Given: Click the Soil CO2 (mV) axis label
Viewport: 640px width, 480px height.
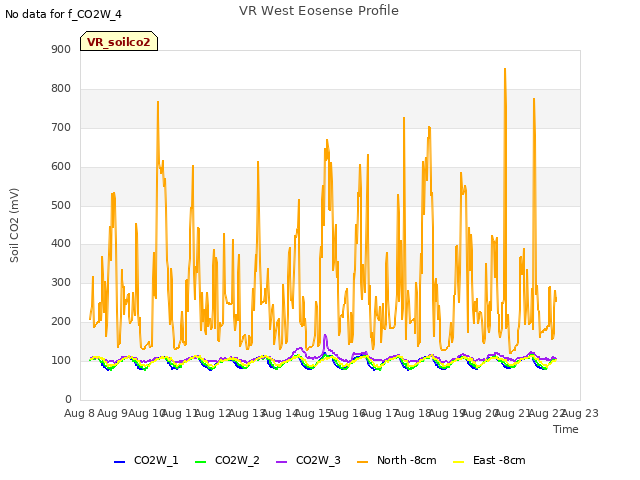Looking at the screenshot, I should (x=14, y=225).
